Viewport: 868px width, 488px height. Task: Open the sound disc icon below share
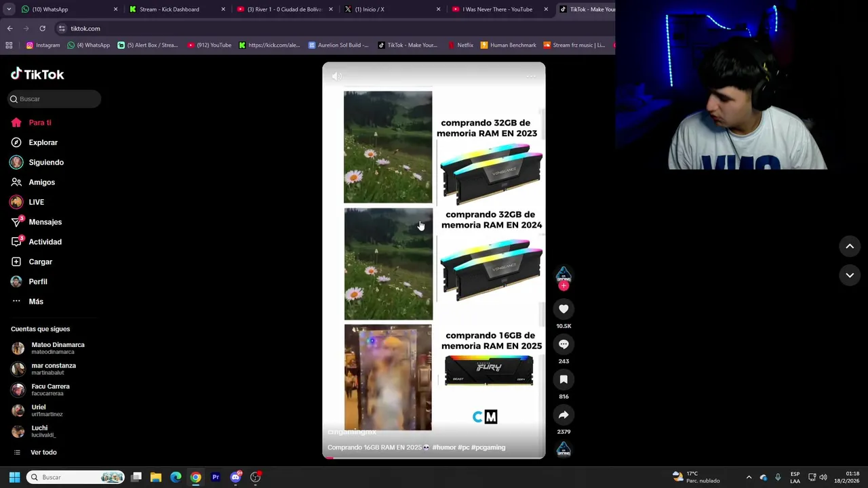click(564, 449)
